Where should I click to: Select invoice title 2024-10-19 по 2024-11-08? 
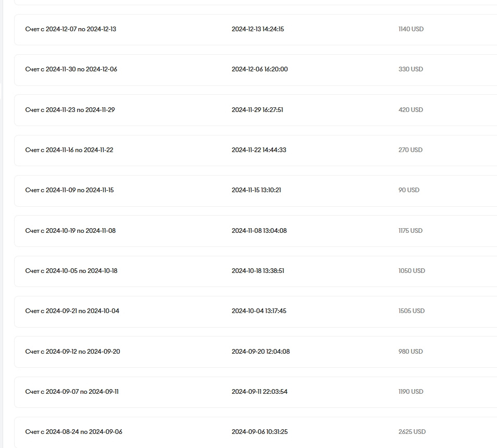click(71, 231)
